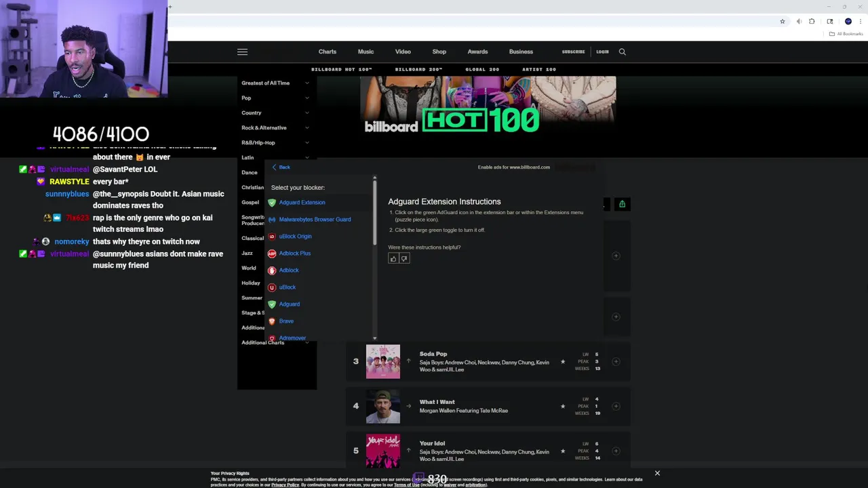Open the Music navigation item
This screenshot has width=868, height=488.
tap(366, 52)
